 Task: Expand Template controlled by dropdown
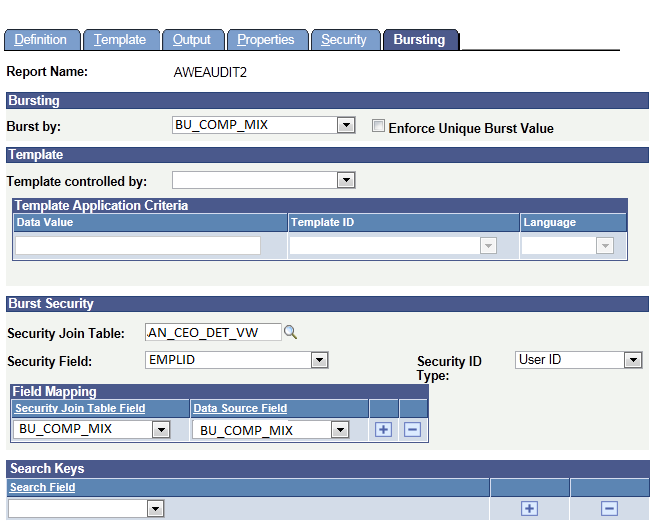[346, 180]
